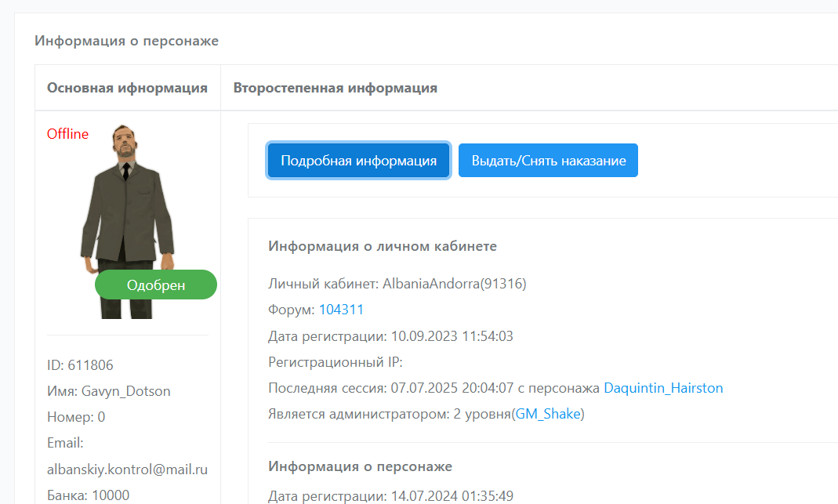The width and height of the screenshot is (838, 504).
Task: Click the Личный кабинет AlbaniaAndorra(91316) line
Action: [397, 284]
